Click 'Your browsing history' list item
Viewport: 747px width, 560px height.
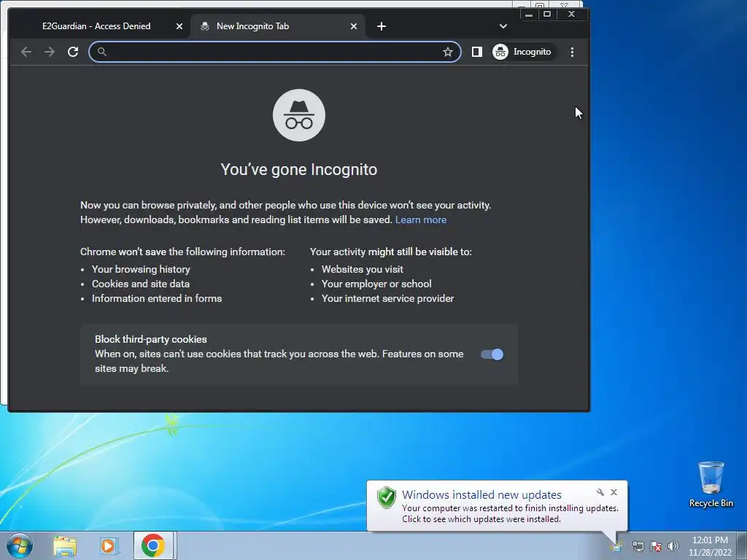pos(141,269)
